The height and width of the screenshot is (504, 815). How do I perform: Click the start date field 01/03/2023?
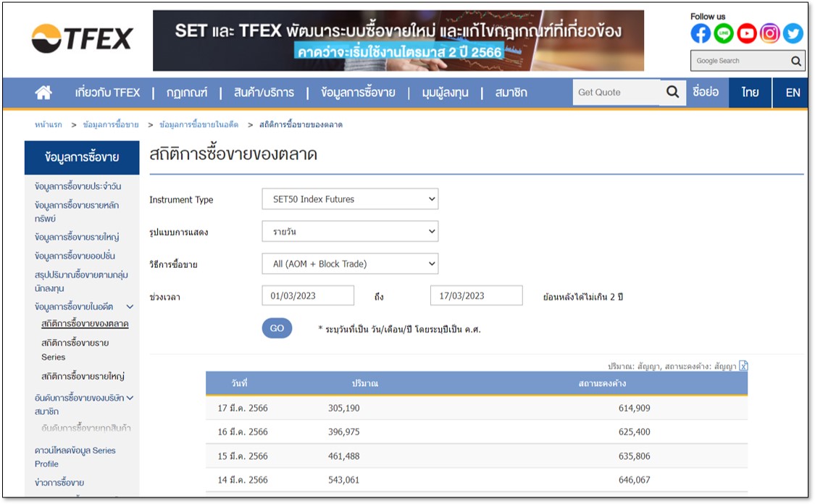[x=308, y=295]
